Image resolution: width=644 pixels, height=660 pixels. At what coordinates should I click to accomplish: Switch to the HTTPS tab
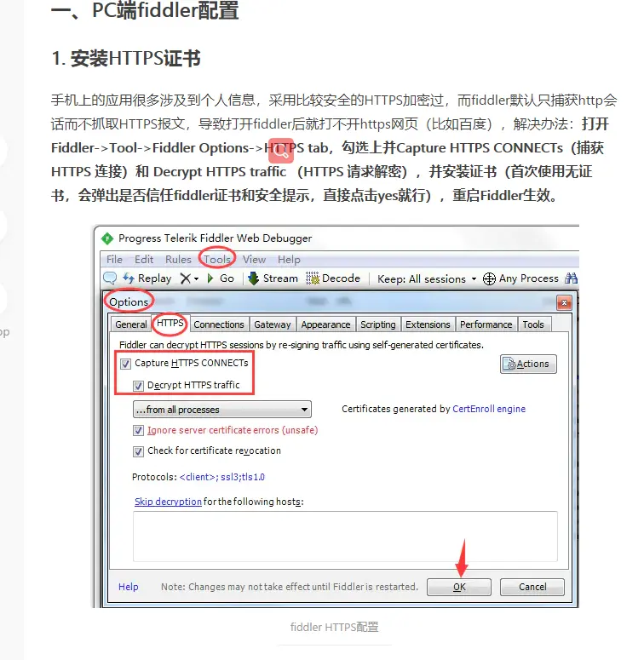coord(170,324)
